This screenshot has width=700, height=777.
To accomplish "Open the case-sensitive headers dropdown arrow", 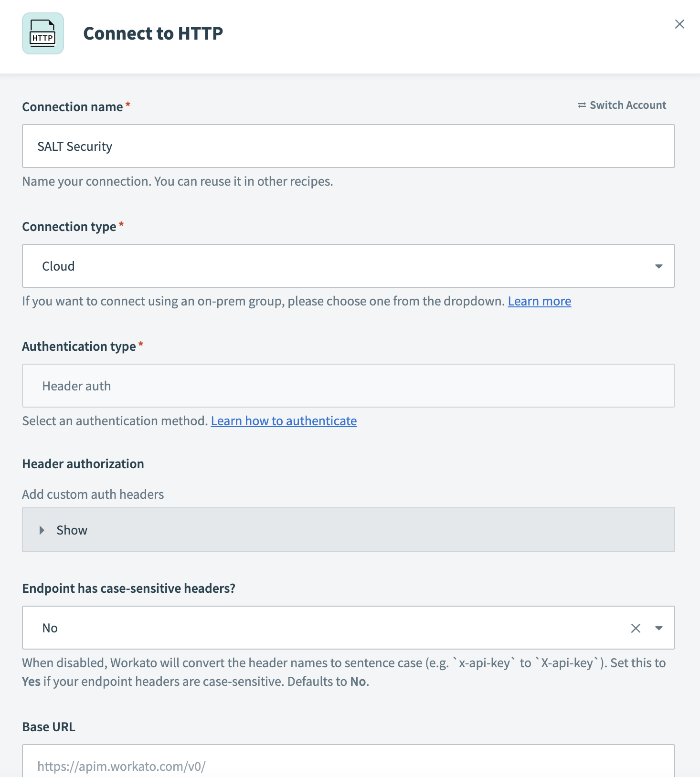I will tap(658, 628).
